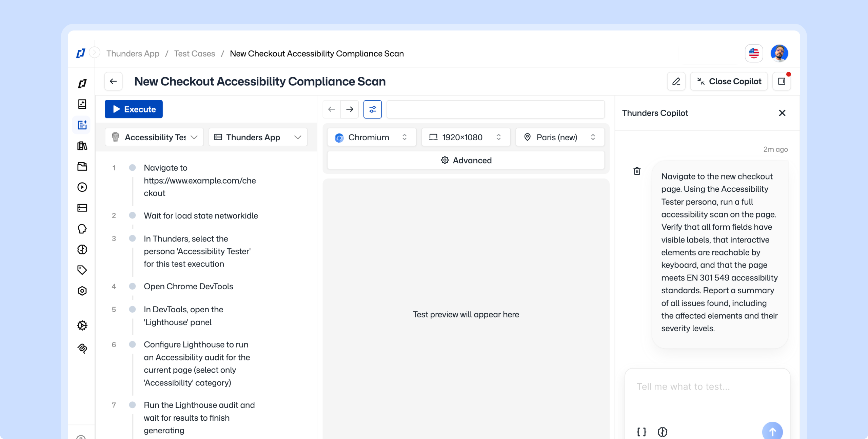Open the Chromium browser selector
Viewport: 868px width, 439px height.
pos(371,137)
